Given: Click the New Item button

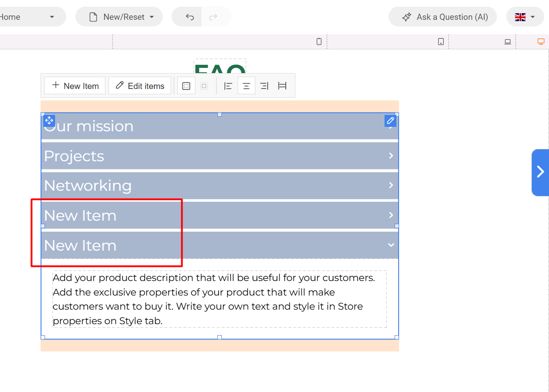Looking at the screenshot, I should click(75, 86).
